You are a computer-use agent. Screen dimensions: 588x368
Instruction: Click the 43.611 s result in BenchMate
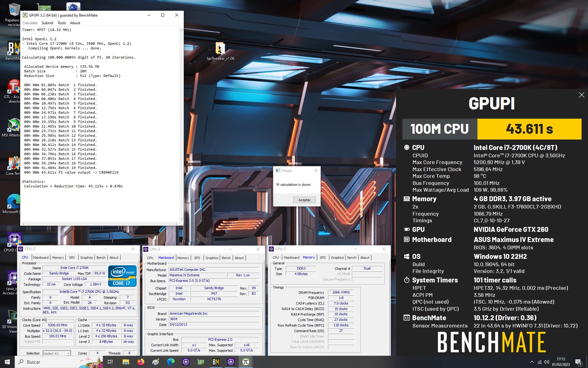click(x=529, y=129)
